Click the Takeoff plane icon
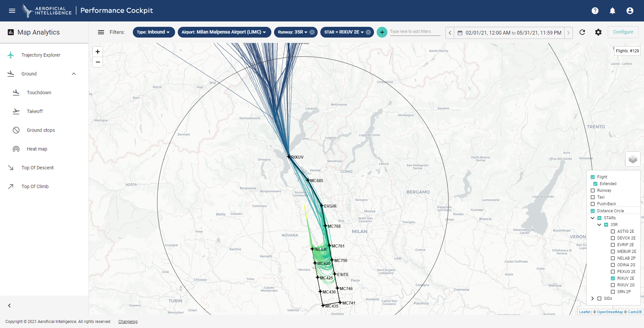 [16, 111]
